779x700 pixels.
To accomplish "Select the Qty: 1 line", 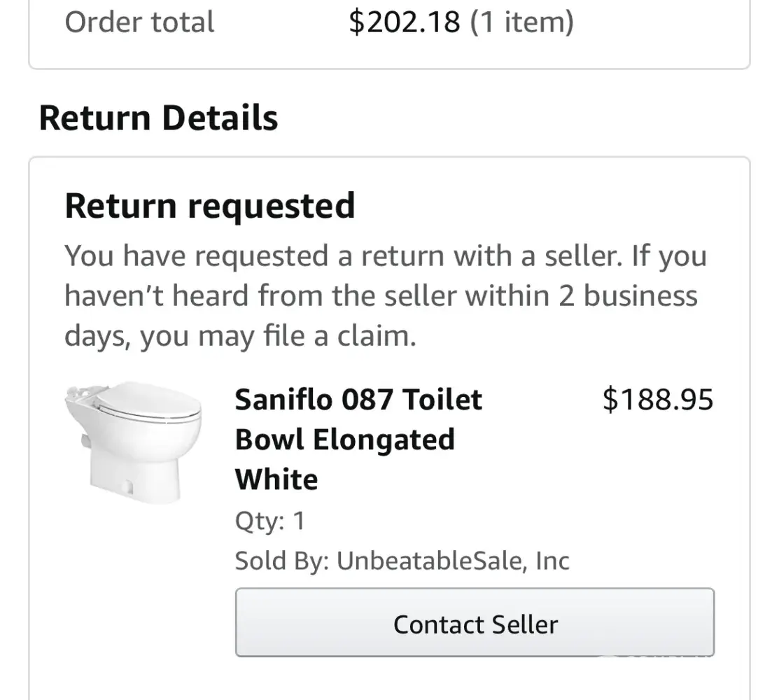I will tap(269, 521).
